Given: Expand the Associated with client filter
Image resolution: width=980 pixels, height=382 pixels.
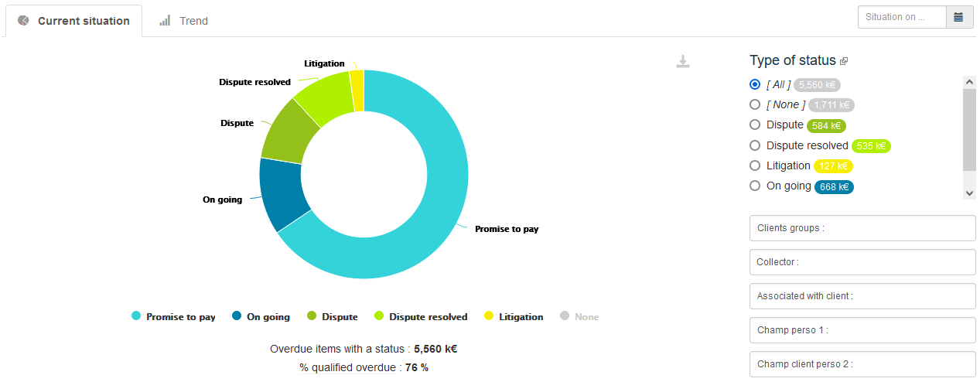Looking at the screenshot, I should tap(862, 296).
